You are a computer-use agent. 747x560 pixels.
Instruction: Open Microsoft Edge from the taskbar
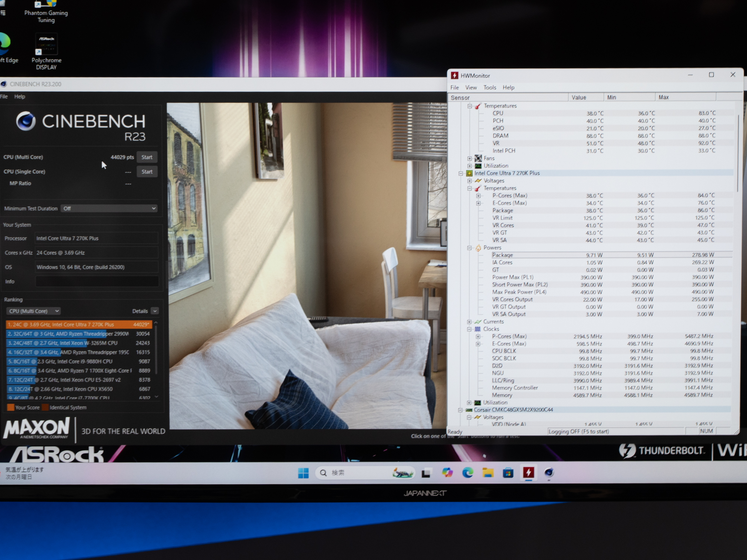click(468, 473)
